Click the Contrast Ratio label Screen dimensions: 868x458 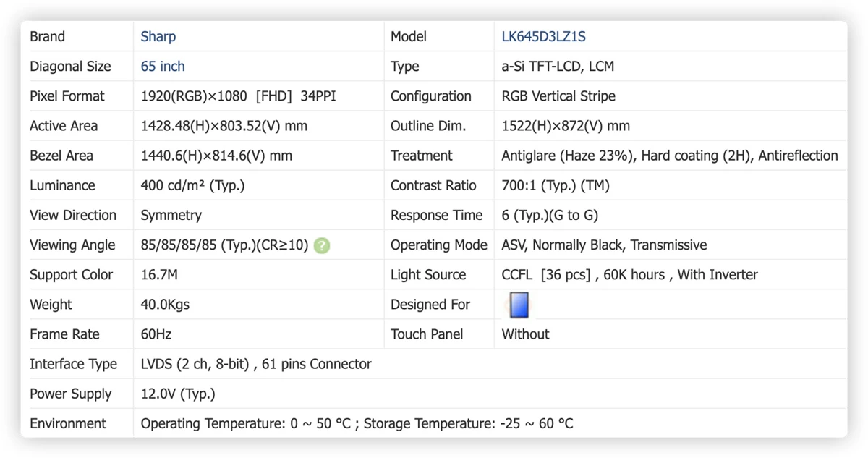point(433,185)
